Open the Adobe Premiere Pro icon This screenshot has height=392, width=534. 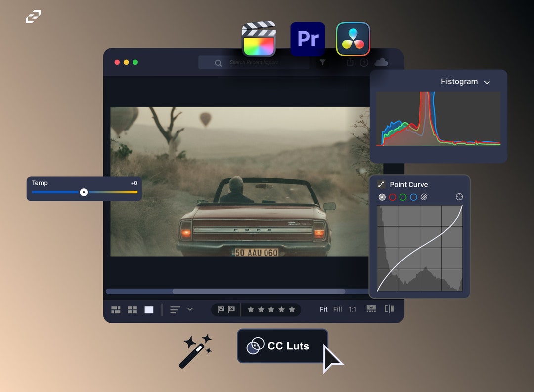click(308, 38)
